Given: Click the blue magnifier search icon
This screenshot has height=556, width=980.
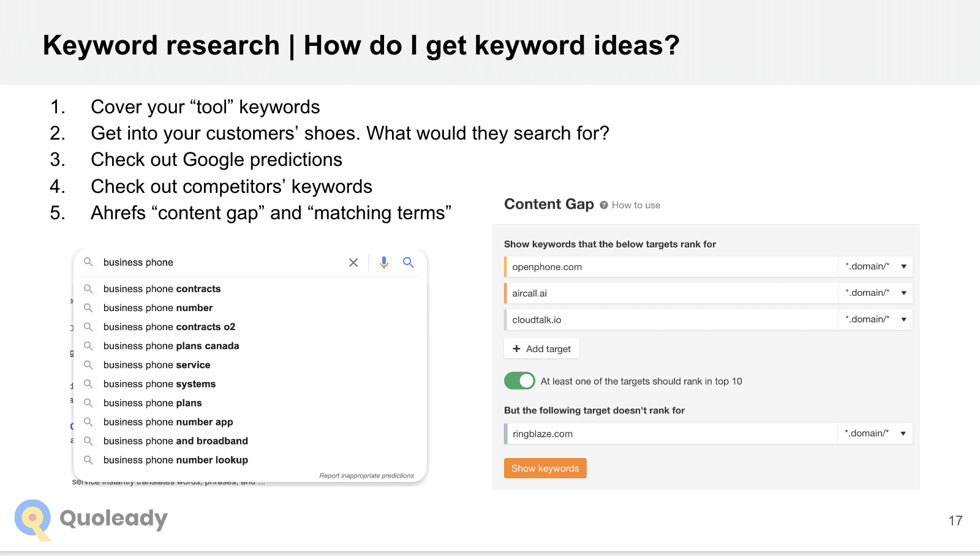Looking at the screenshot, I should (408, 263).
